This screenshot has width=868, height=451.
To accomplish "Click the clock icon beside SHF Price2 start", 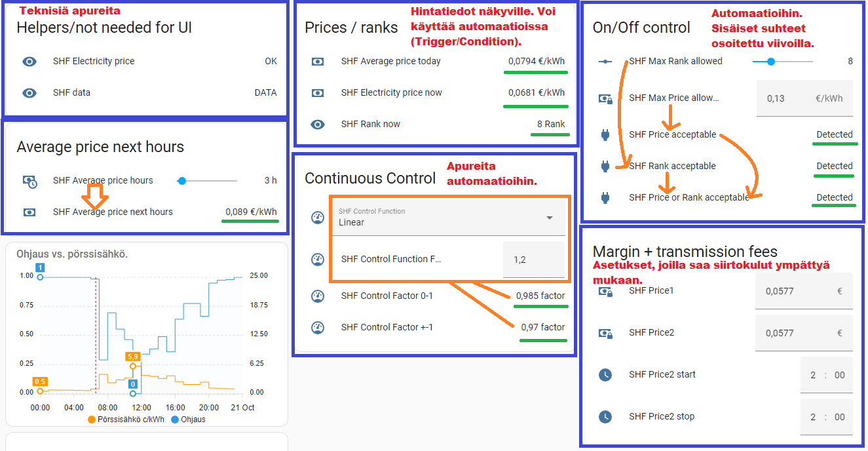I will pyautogui.click(x=605, y=375).
